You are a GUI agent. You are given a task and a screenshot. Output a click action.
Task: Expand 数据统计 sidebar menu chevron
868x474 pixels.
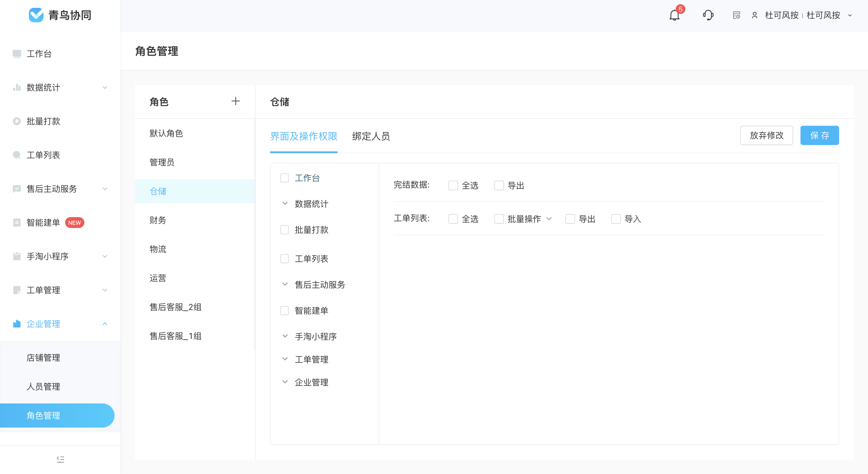(x=105, y=87)
